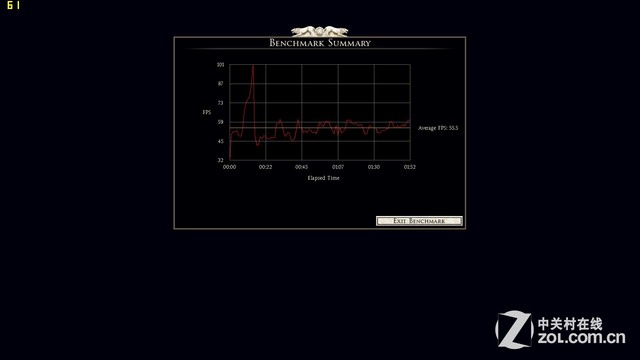Click the 59 value on the FPS axis
The width and height of the screenshot is (640, 360).
[220, 122]
